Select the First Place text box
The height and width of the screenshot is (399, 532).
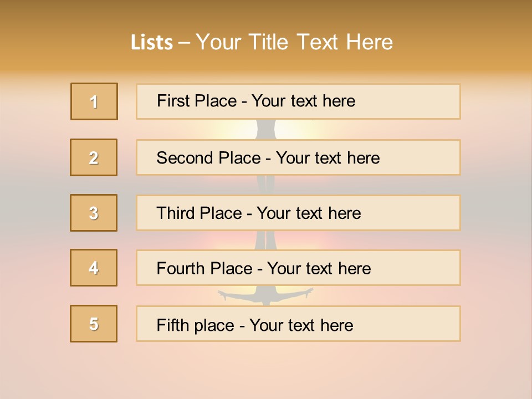click(x=298, y=101)
